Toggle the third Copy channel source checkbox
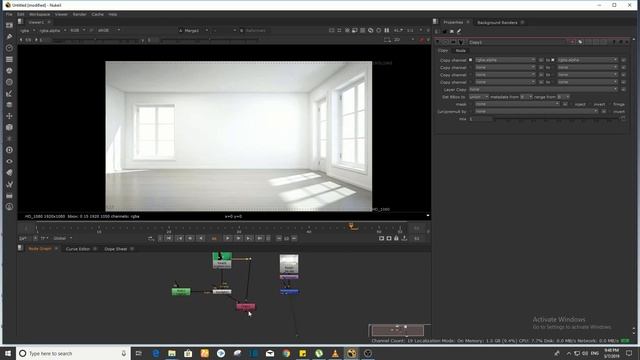This screenshot has width=640, height=360. 470,75
